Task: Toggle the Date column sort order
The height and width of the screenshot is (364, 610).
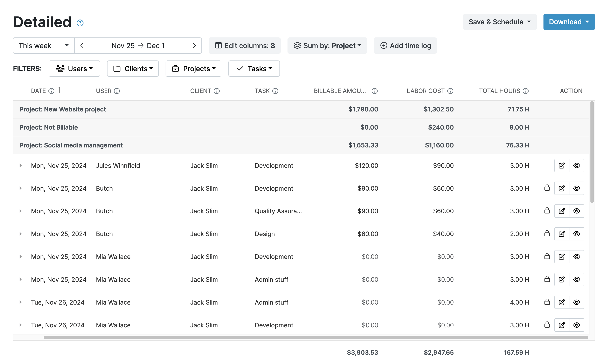Action: click(x=60, y=90)
